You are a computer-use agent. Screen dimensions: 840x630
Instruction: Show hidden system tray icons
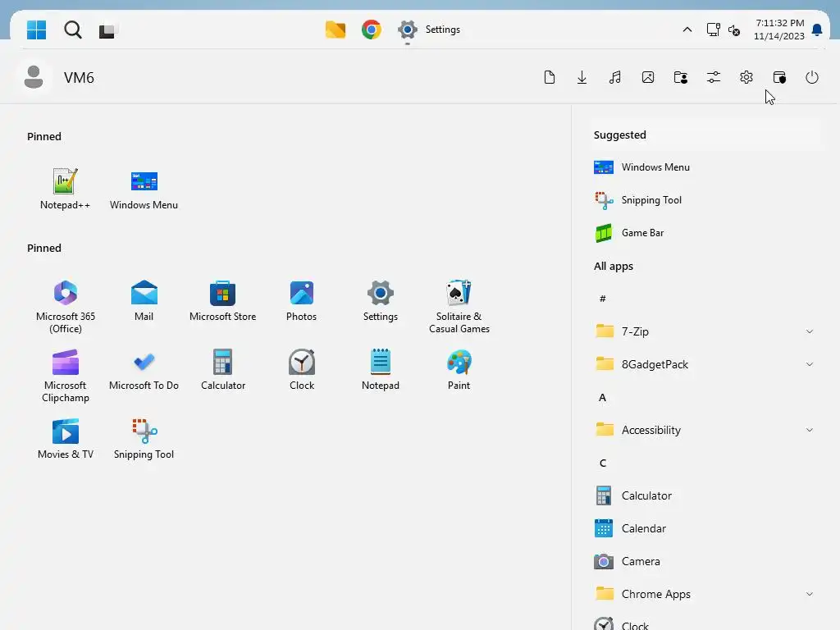click(x=687, y=30)
